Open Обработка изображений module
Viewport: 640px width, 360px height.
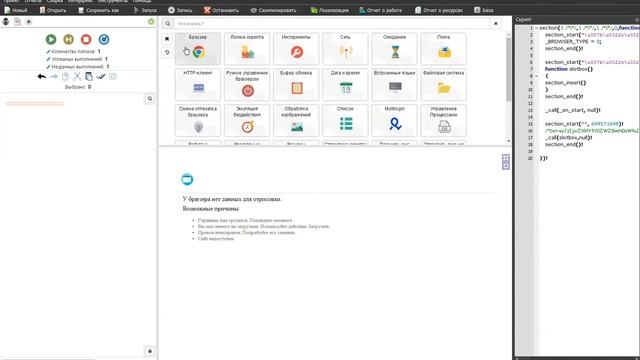click(x=296, y=120)
